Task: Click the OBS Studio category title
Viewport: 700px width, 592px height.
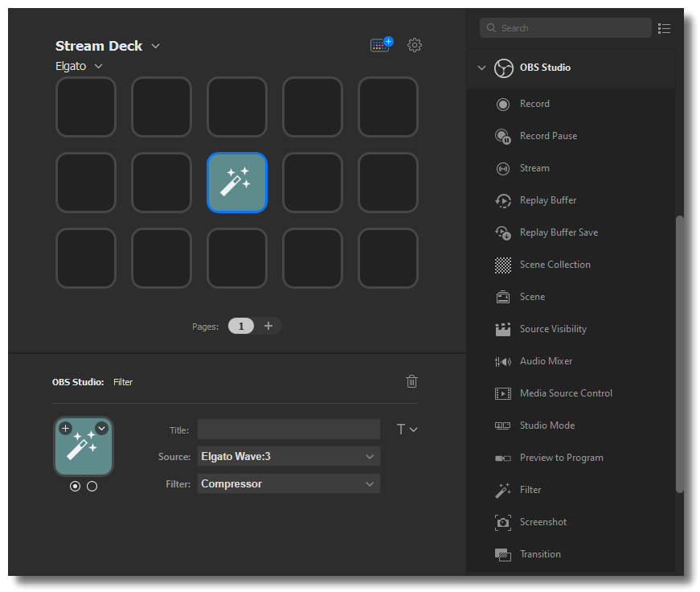Action: 545,68
